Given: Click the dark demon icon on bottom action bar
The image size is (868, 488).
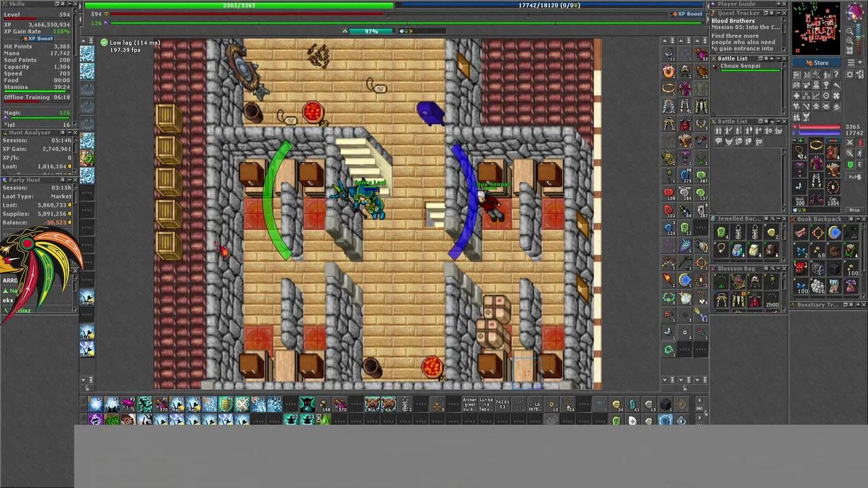Looking at the screenshot, I should point(307,405).
